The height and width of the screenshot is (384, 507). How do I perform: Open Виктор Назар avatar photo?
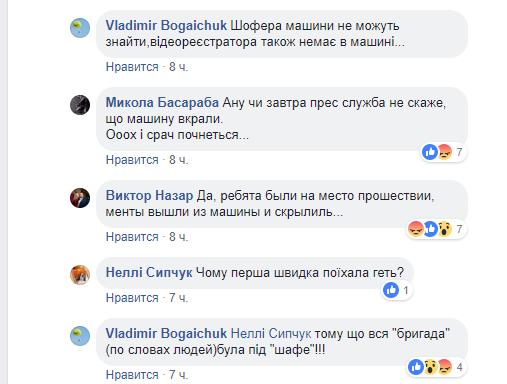click(80, 198)
